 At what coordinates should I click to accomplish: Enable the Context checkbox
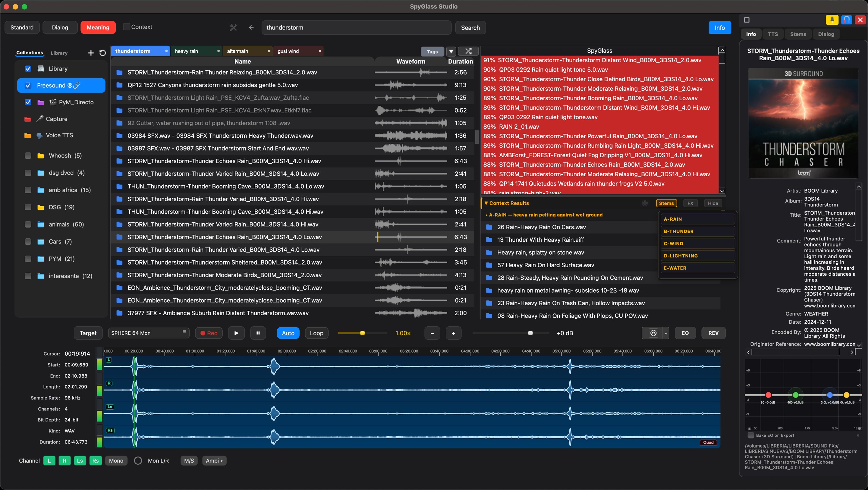tap(126, 27)
